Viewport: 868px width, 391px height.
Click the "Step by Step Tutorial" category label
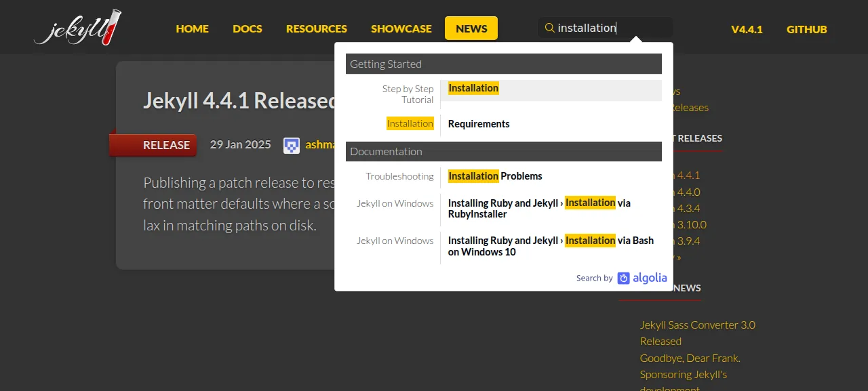pyautogui.click(x=408, y=94)
